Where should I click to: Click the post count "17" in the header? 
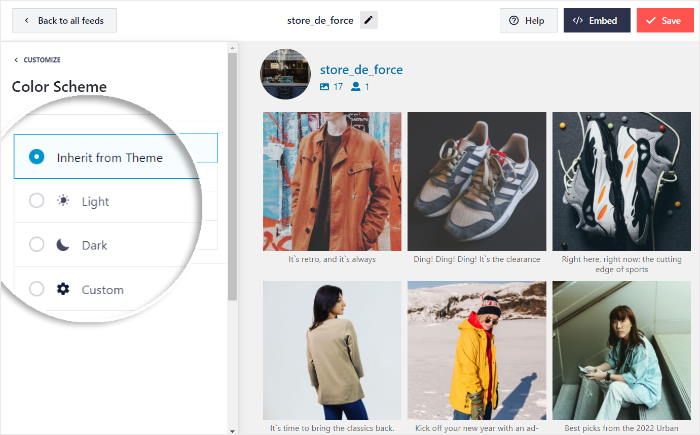pyautogui.click(x=338, y=87)
